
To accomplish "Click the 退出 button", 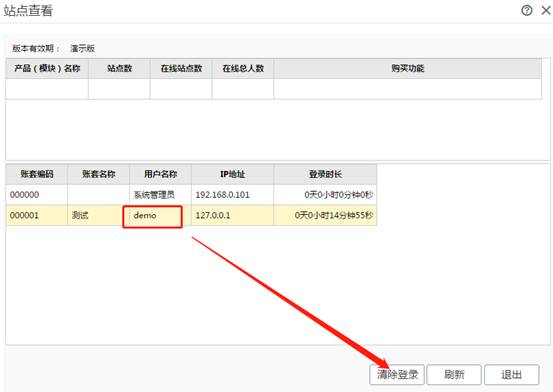I will click(511, 374).
